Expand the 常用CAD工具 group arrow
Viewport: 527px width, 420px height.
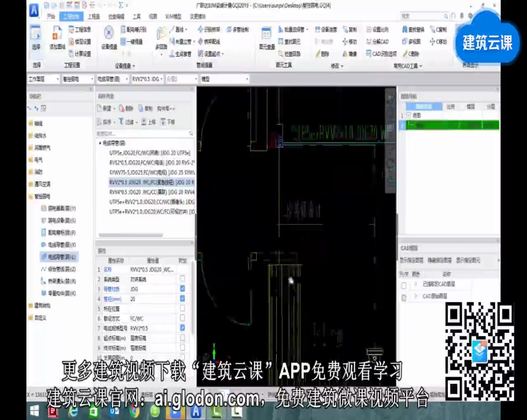pos(421,66)
